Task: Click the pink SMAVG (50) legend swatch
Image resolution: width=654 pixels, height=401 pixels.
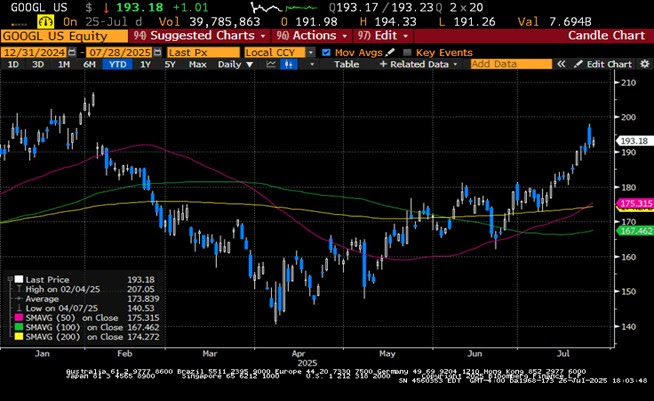Action: 19,318
